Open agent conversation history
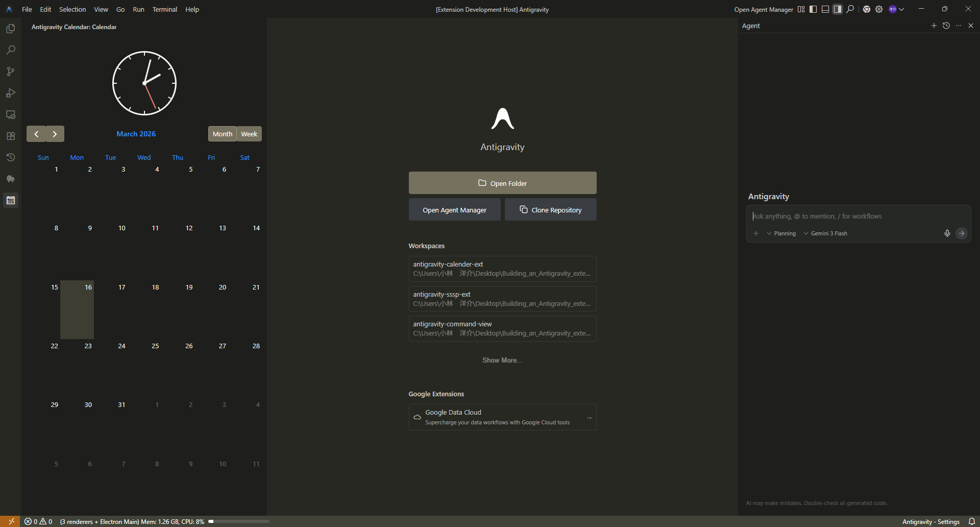This screenshot has width=980, height=527. (946, 26)
